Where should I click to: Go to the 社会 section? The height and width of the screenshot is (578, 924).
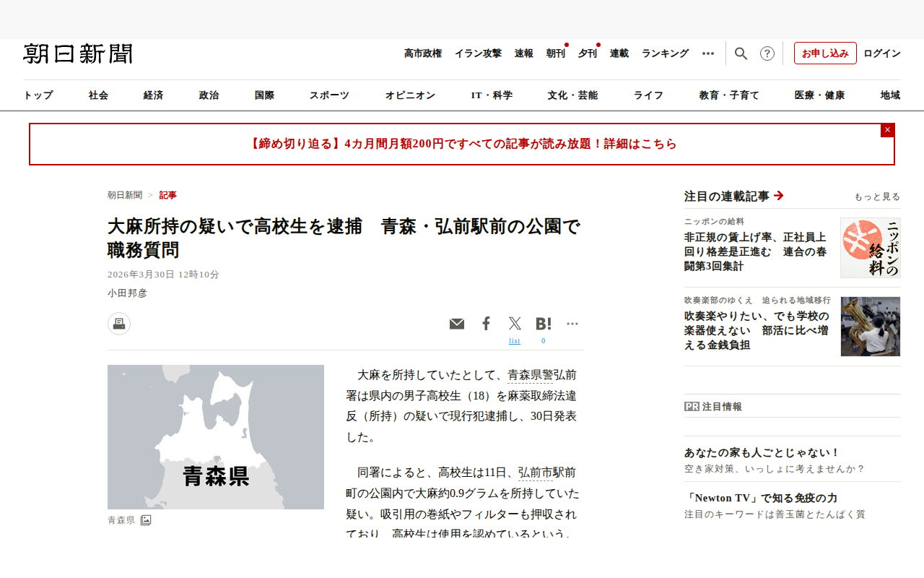tap(98, 95)
